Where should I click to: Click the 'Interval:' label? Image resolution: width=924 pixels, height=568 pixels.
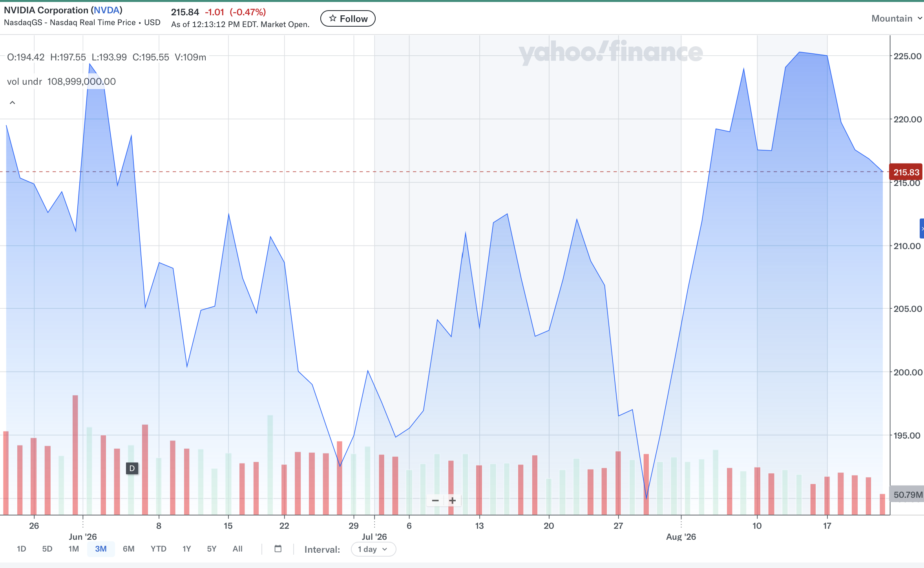pos(322,550)
